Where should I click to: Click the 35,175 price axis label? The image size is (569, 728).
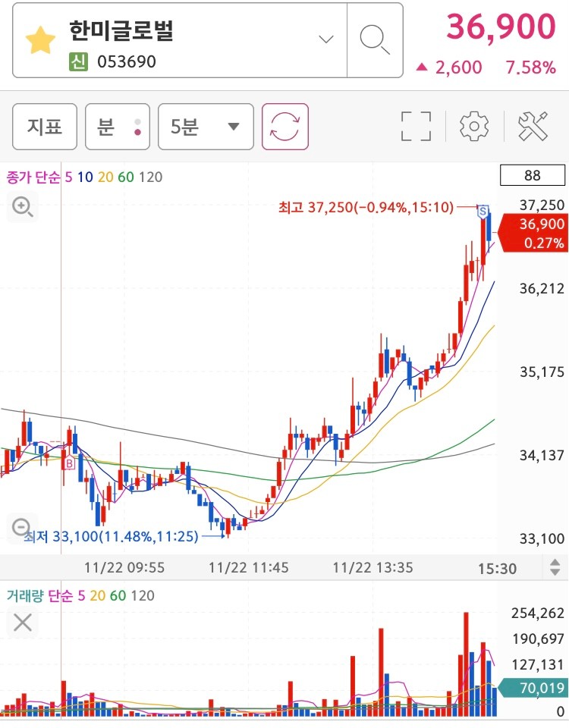tap(542, 372)
